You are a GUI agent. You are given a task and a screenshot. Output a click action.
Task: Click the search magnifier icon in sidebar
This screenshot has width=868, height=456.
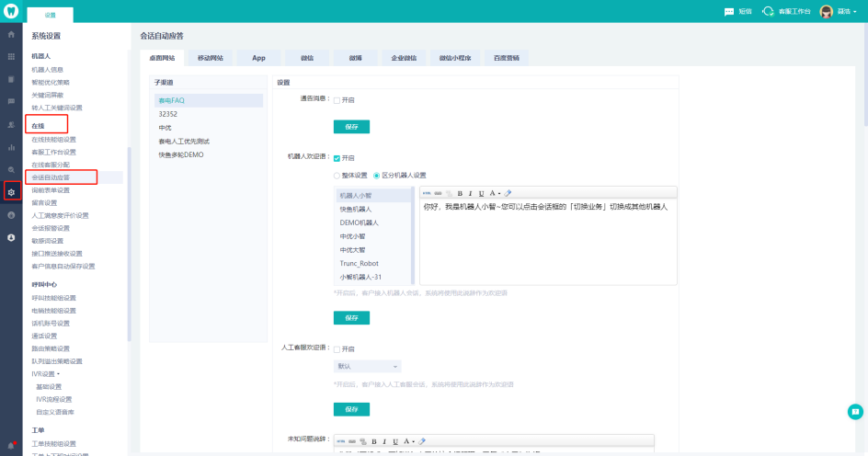point(11,169)
